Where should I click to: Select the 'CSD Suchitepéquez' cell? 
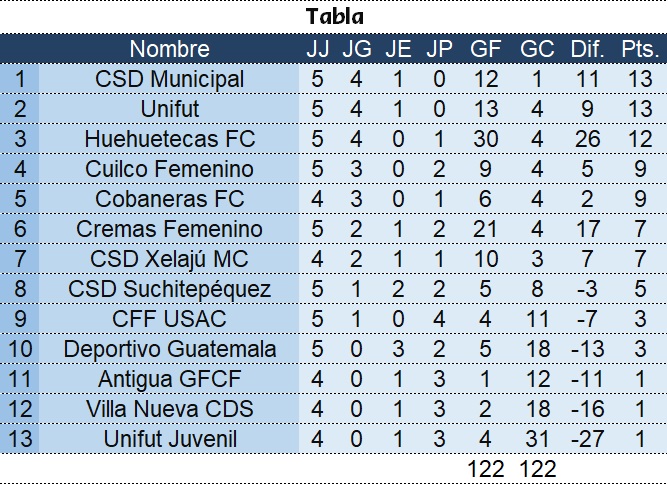(x=169, y=289)
